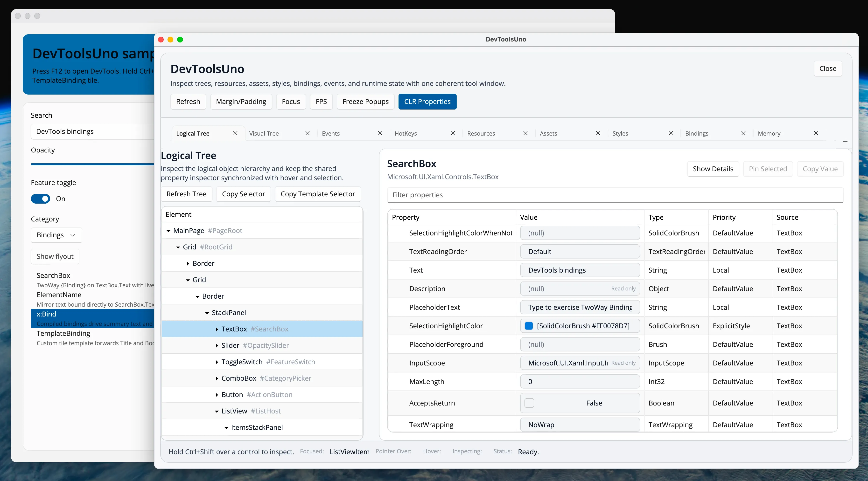Expand the Button #ActionButton node
The image size is (868, 481).
tap(217, 395)
